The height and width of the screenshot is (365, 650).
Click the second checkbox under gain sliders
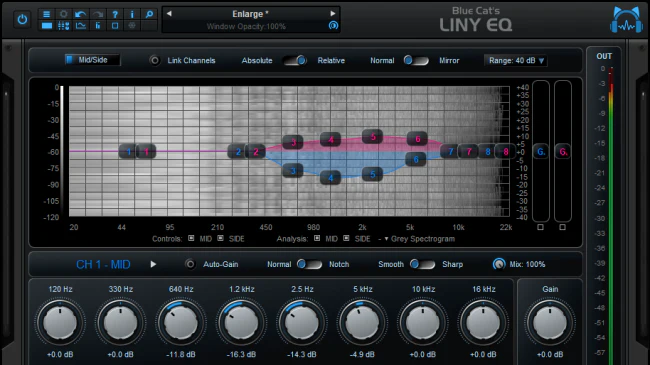[x=563, y=227]
